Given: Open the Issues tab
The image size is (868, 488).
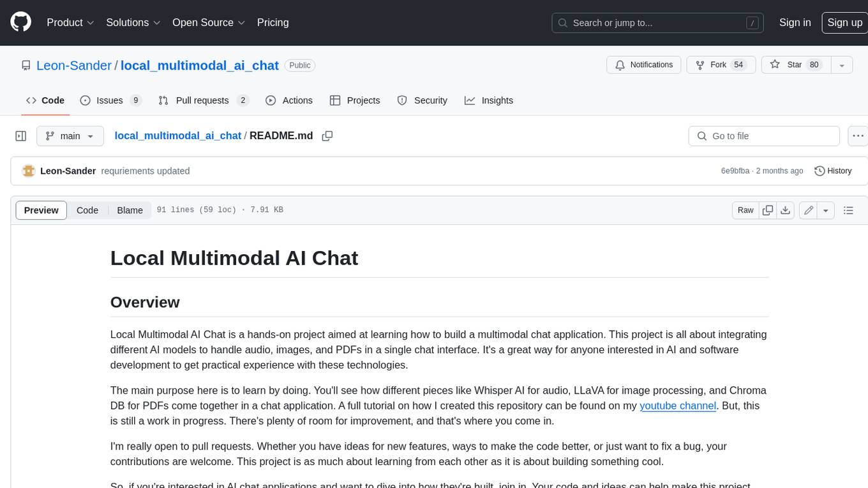Looking at the screenshot, I should pyautogui.click(x=110, y=100).
